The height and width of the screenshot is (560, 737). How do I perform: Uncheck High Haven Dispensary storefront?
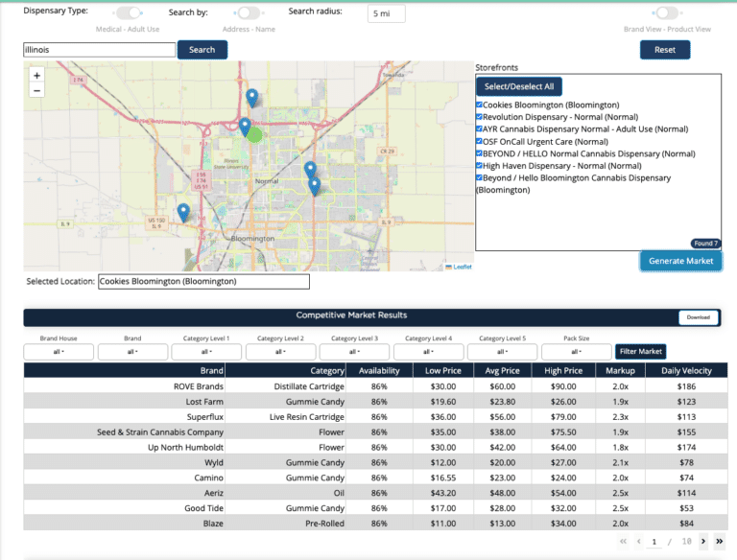click(x=479, y=166)
